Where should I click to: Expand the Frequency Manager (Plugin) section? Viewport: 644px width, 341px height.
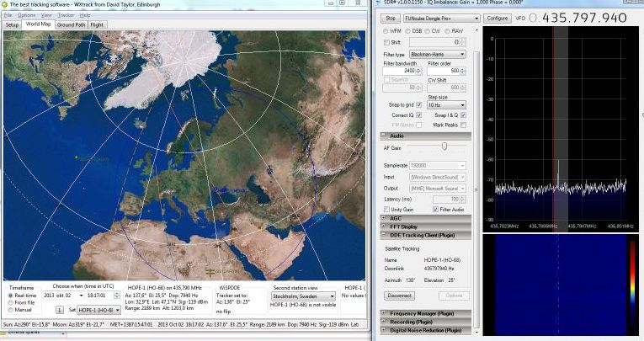[425, 313]
